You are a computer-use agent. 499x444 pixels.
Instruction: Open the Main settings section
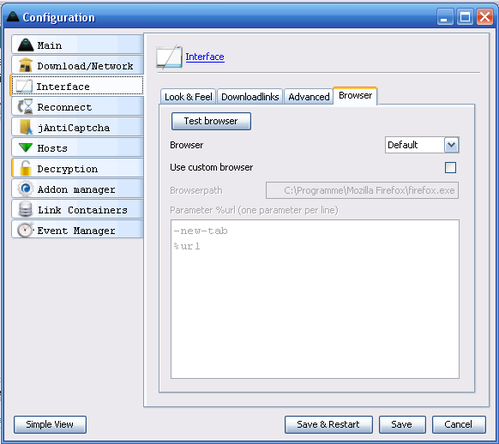(x=77, y=45)
